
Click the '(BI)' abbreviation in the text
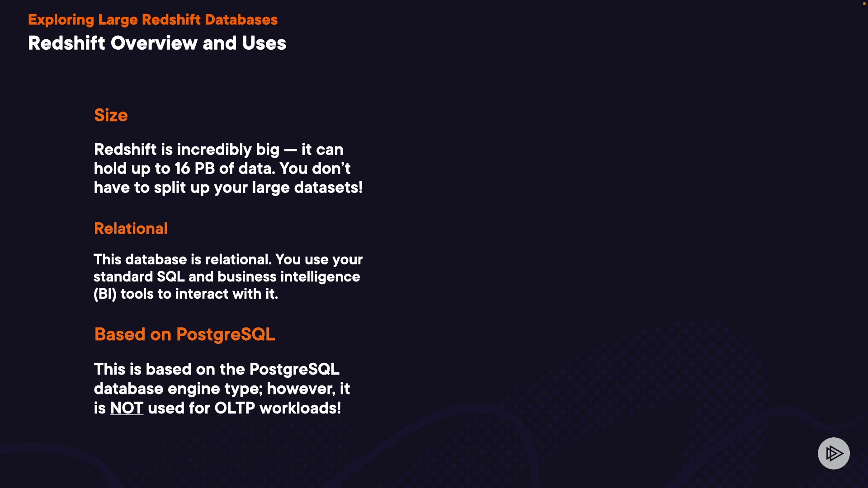tap(105, 294)
